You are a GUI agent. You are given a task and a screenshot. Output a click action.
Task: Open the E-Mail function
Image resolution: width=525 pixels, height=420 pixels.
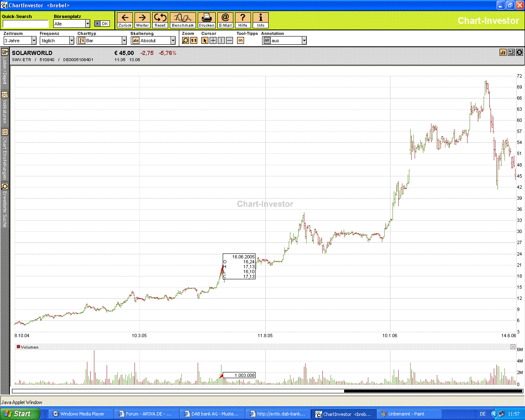(225, 19)
